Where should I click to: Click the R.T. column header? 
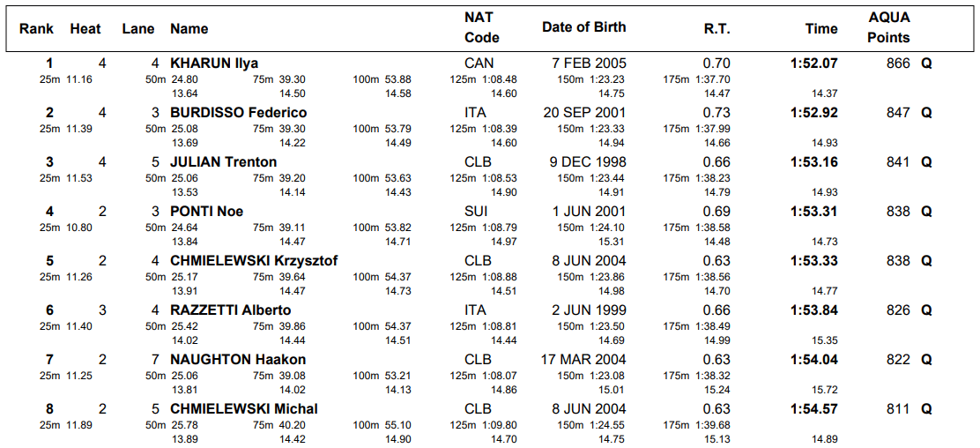pos(716,28)
